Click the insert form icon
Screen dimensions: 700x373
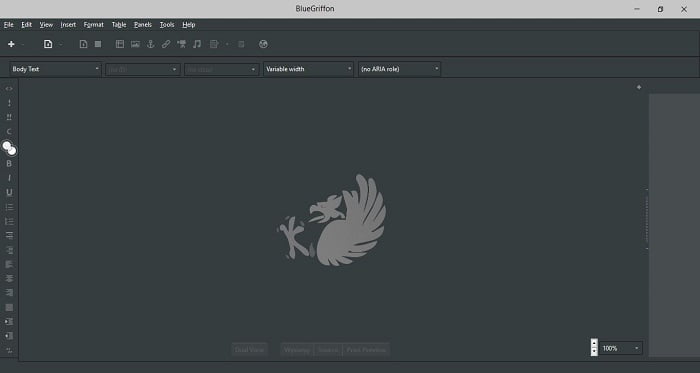[x=214, y=44]
